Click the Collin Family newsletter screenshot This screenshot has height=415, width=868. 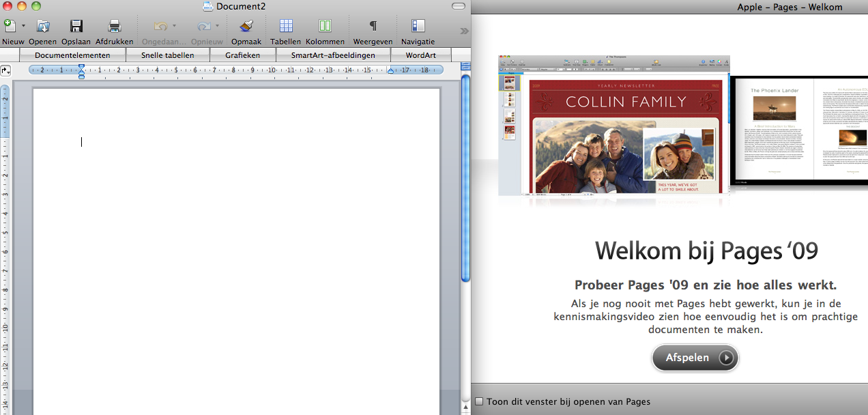(613, 126)
